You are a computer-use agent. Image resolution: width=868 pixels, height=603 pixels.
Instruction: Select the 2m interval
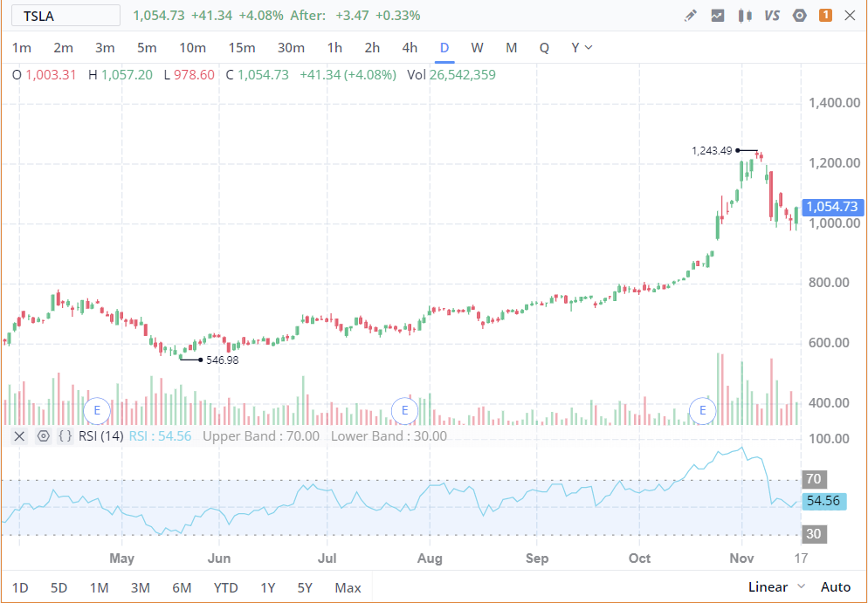click(x=63, y=48)
